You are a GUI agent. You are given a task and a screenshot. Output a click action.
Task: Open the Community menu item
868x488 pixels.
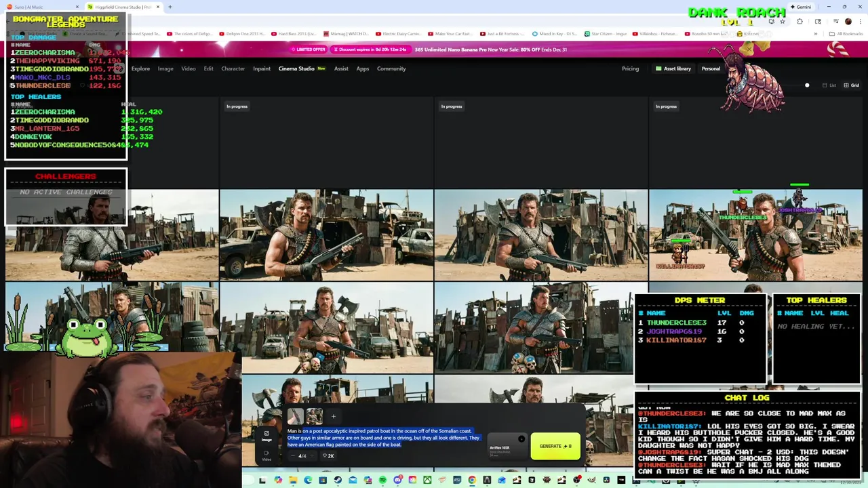click(391, 68)
